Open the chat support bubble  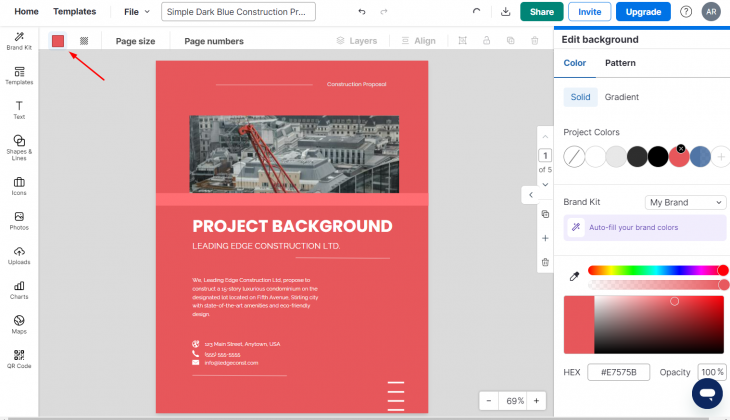tap(707, 393)
